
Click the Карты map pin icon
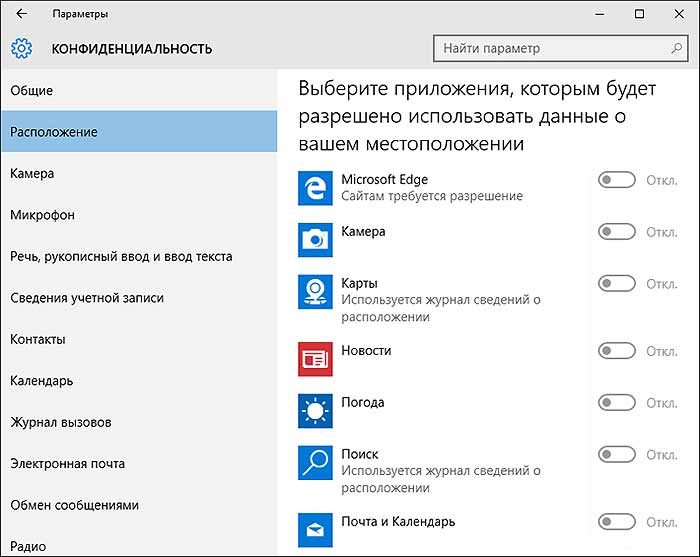315,291
